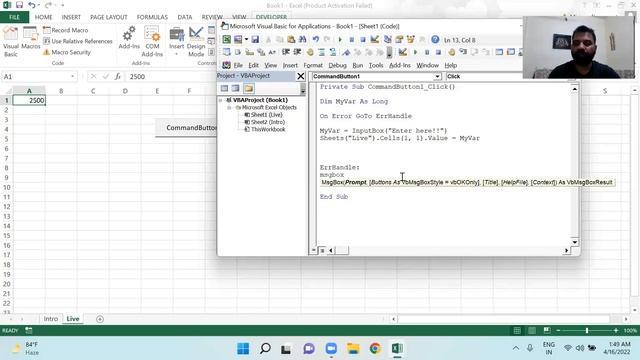This screenshot has width=640, height=360.
Task: Toggle a breakpoint with the hand icon
Action: pyautogui.click(x=310, y=52)
